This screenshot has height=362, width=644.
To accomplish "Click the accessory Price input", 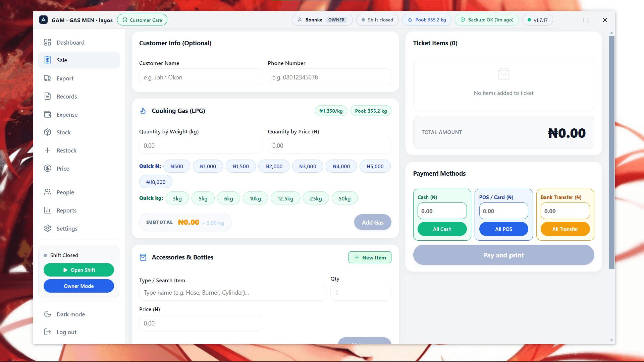I will click(x=200, y=323).
